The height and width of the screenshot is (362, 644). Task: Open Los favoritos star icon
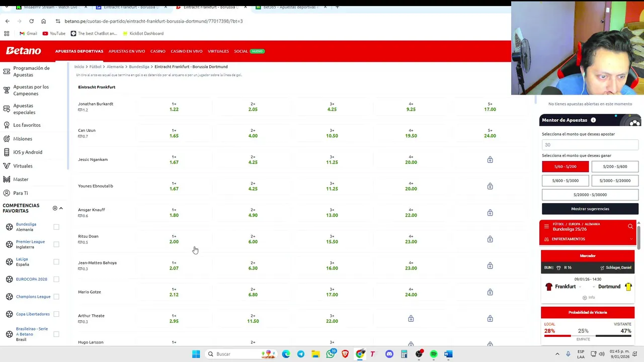(7, 125)
